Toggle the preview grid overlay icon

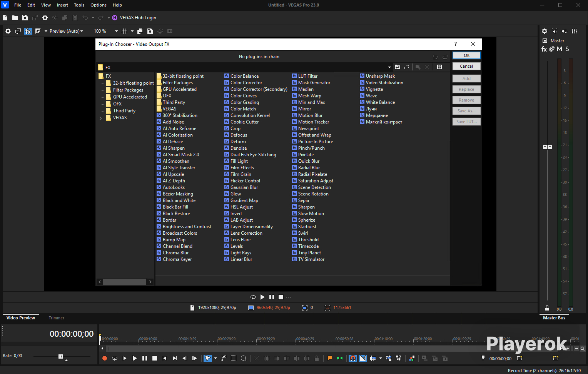click(124, 31)
